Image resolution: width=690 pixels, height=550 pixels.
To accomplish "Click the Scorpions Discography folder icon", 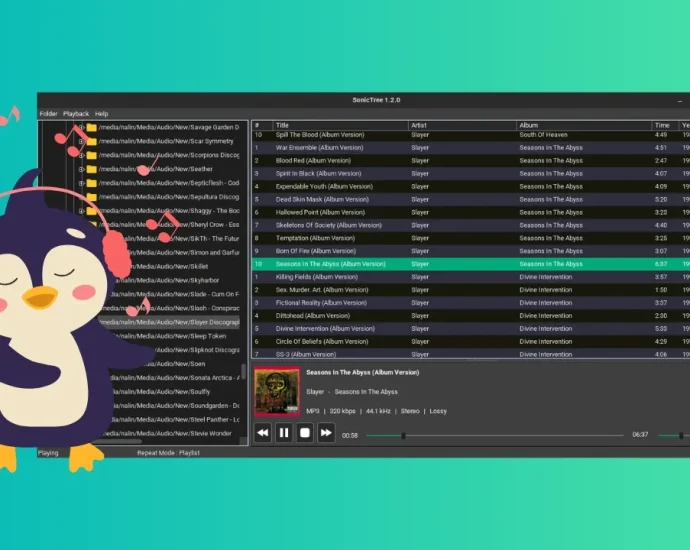I will [x=92, y=155].
